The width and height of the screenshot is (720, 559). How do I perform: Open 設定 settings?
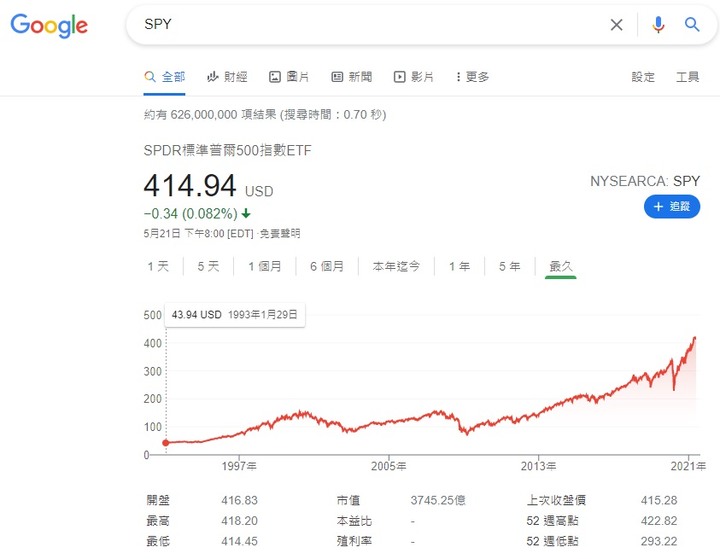pyautogui.click(x=643, y=77)
